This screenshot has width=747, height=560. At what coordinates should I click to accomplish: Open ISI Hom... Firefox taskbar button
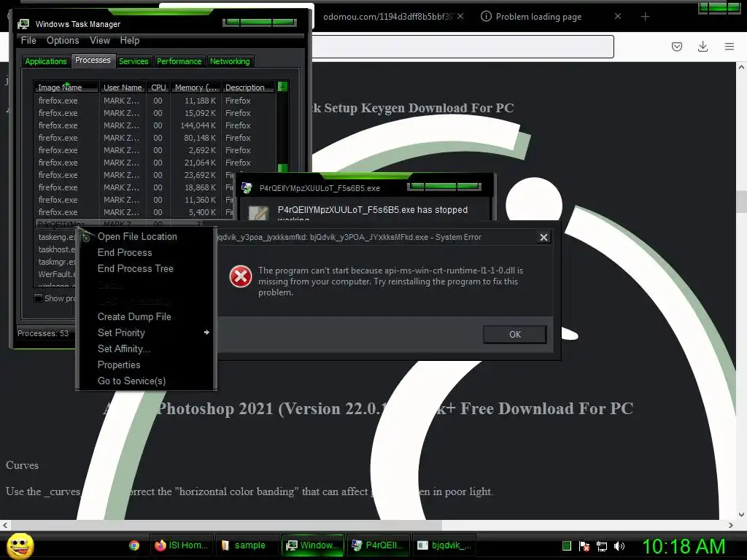[x=181, y=545]
